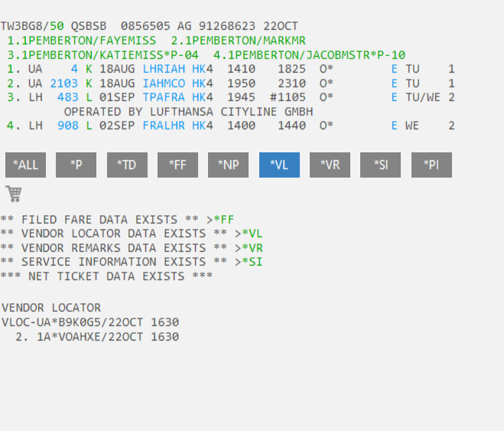
Task: Click the *FF filed fare button
Action: pos(177,165)
